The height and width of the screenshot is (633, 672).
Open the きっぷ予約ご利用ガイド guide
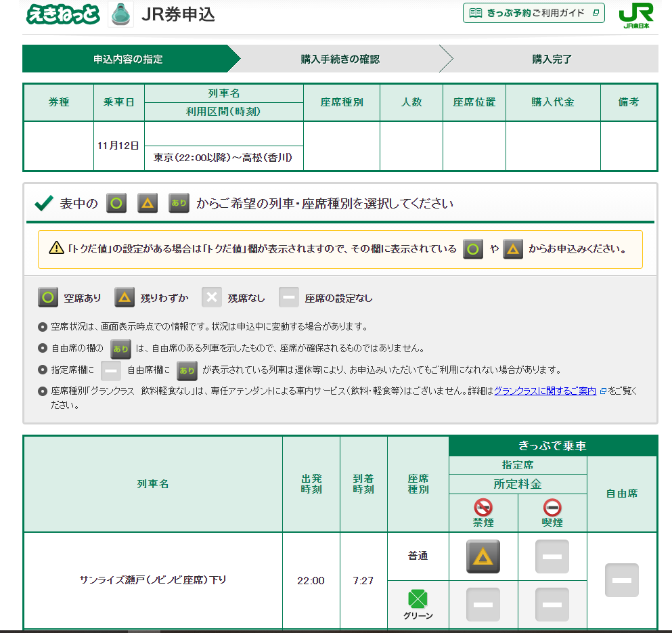[532, 13]
